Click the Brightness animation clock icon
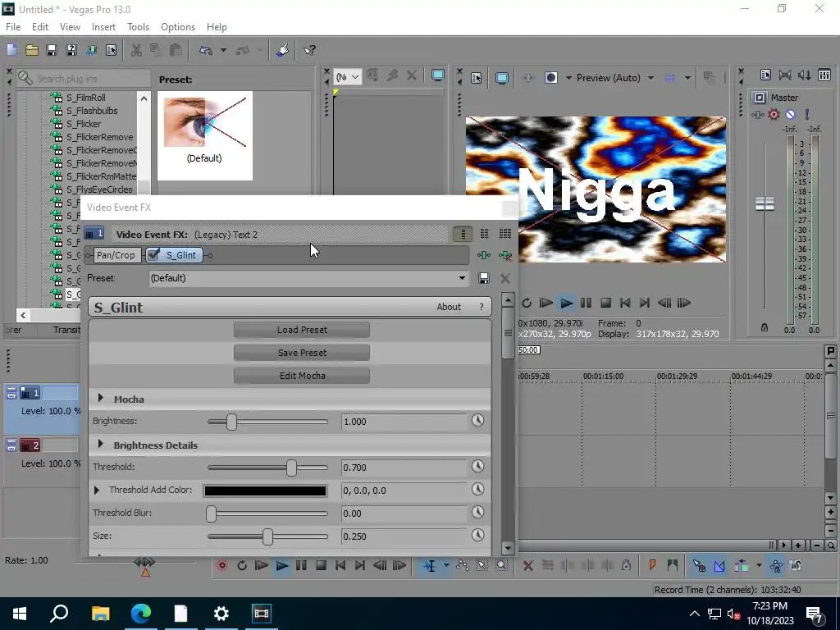 tap(478, 421)
